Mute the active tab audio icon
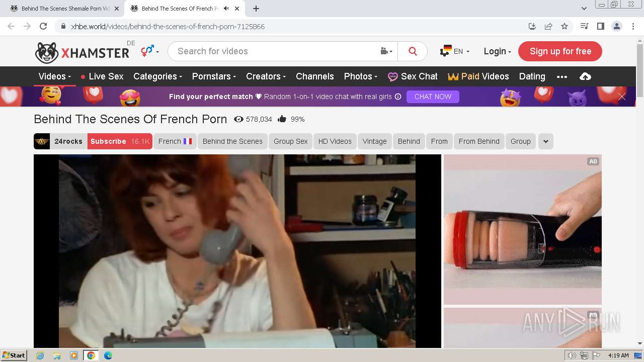Screen dimensions: 644x362 [226, 9]
